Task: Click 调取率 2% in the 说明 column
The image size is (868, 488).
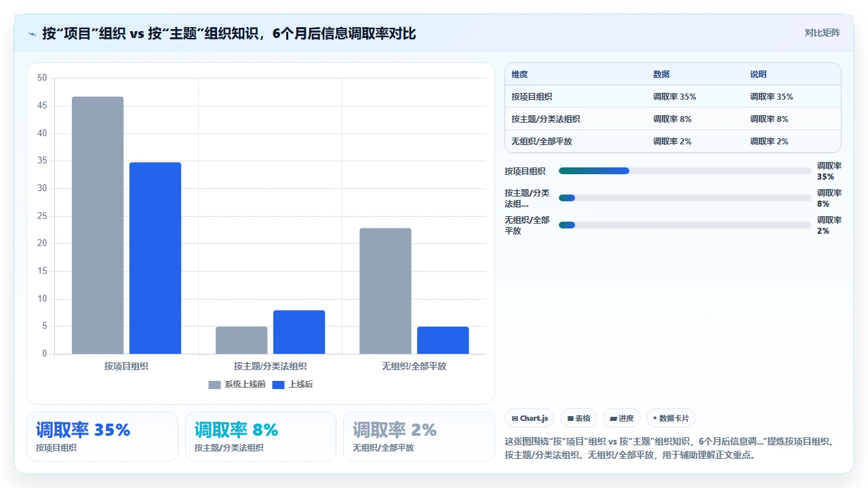Action: [769, 142]
